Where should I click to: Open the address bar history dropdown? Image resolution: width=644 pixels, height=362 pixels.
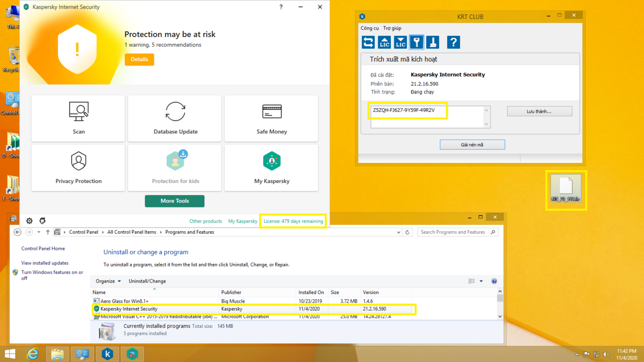[399, 232]
